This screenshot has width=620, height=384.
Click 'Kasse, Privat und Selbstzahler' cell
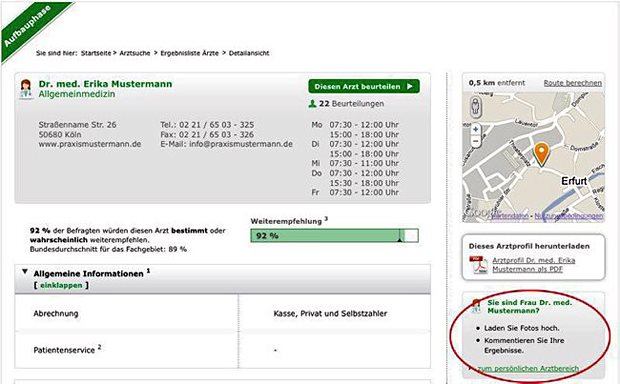point(330,314)
